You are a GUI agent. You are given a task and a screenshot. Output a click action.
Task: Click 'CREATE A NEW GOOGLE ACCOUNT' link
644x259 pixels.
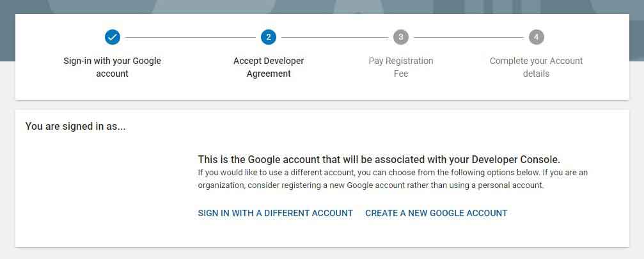click(436, 213)
